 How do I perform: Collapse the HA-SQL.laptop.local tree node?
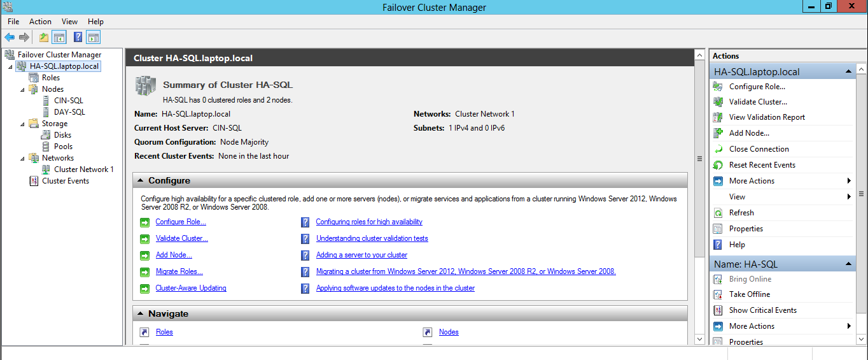[x=10, y=67]
